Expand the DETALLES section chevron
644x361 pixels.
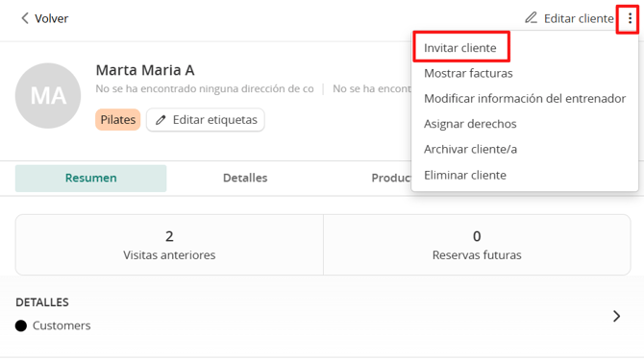coord(616,316)
